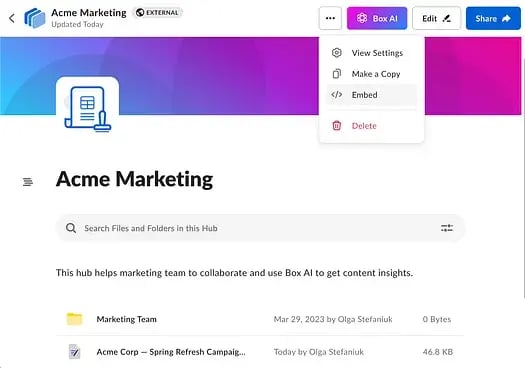Click the large Acme Marketing heading
This screenshot has width=525, height=368.
click(135, 179)
